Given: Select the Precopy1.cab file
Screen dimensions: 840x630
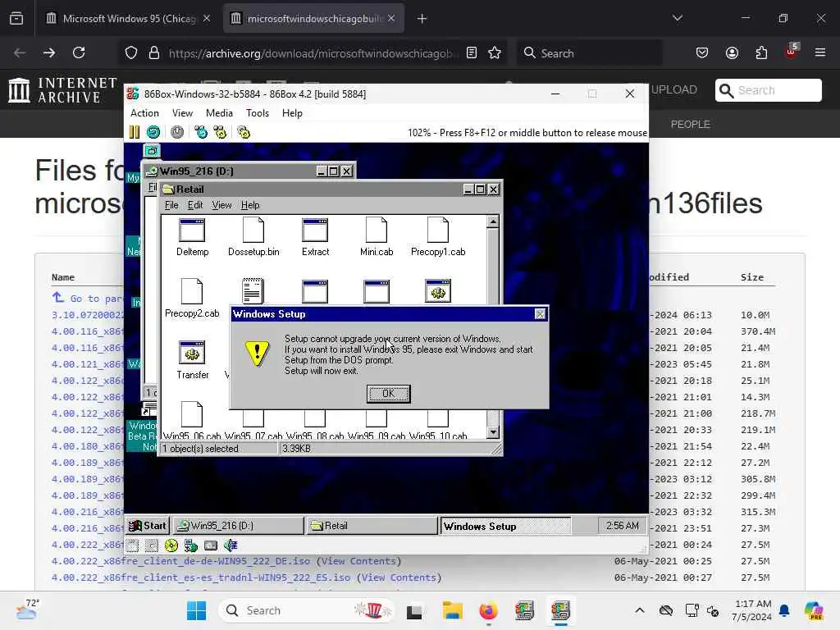Looking at the screenshot, I should click(438, 237).
